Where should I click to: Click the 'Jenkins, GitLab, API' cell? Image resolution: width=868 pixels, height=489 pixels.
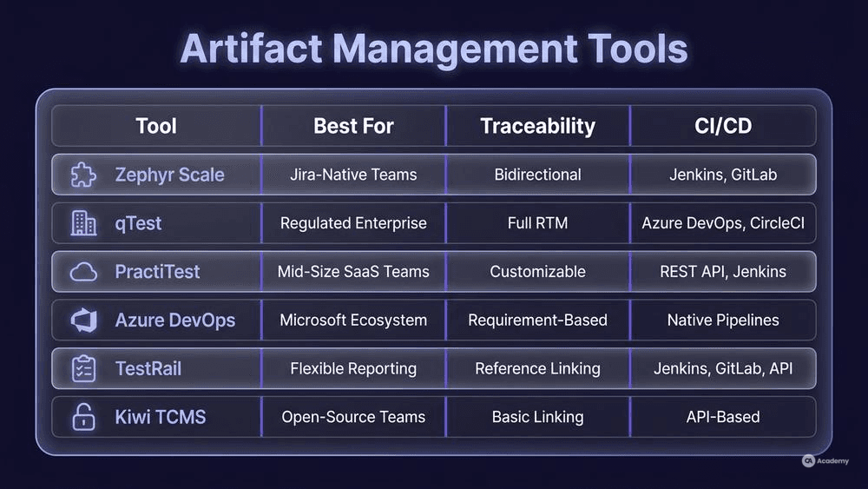pos(723,369)
